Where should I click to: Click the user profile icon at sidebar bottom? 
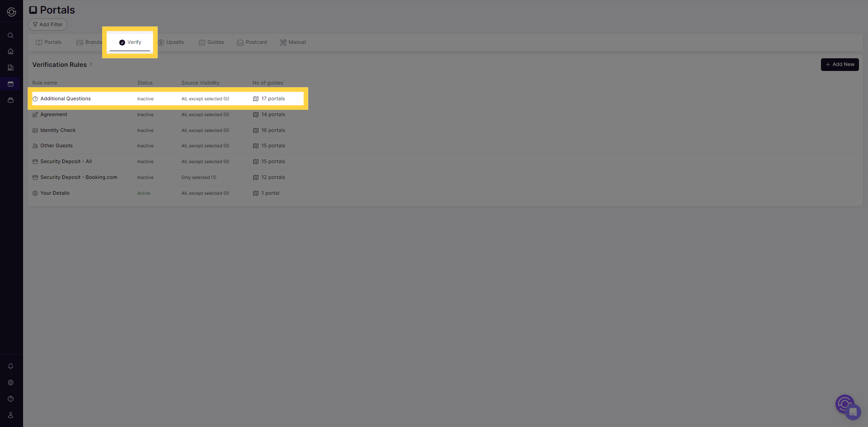coord(11,415)
